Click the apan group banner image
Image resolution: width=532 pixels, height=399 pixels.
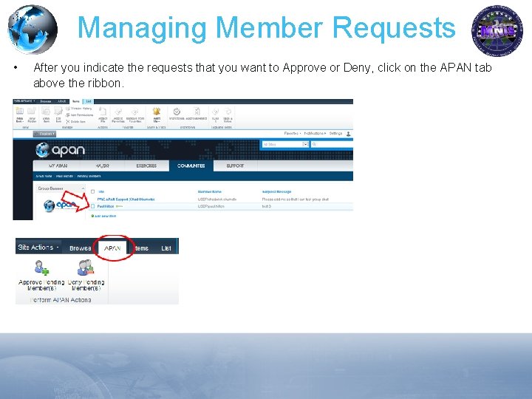[x=60, y=205]
